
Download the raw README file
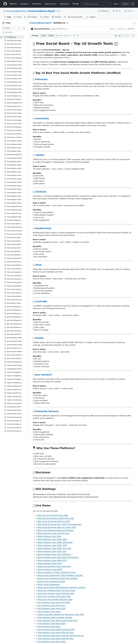[x=123, y=36]
